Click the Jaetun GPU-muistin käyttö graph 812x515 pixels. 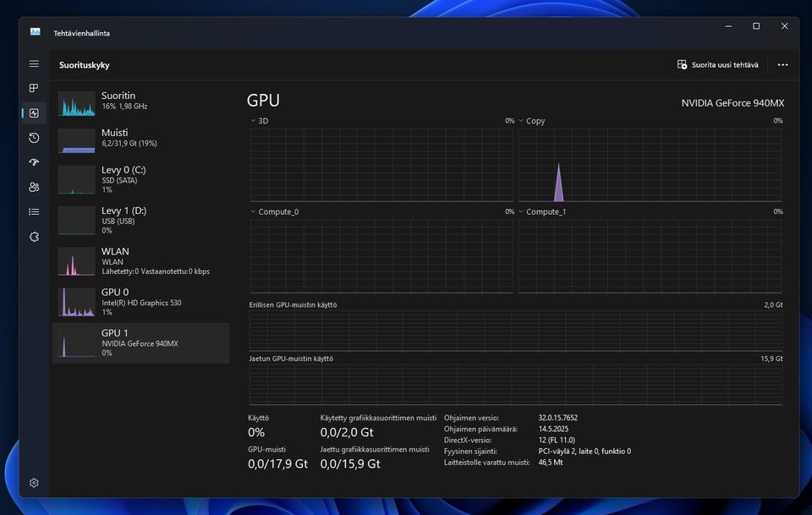point(516,385)
